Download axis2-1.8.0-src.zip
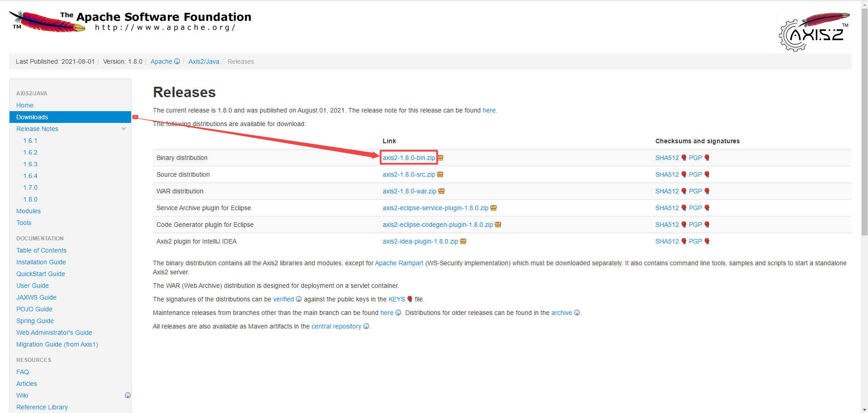 click(x=409, y=174)
